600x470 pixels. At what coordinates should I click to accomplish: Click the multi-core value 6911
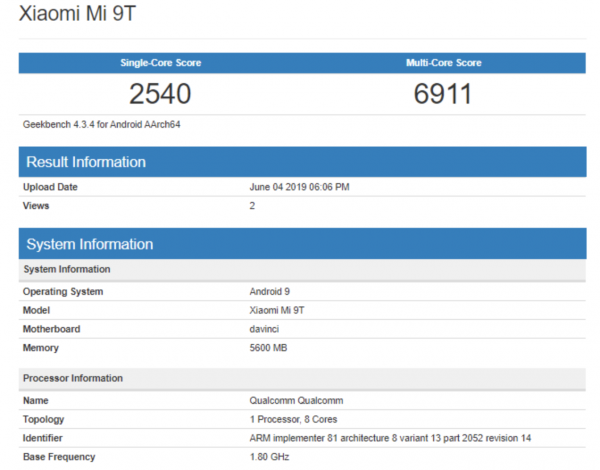tap(443, 94)
